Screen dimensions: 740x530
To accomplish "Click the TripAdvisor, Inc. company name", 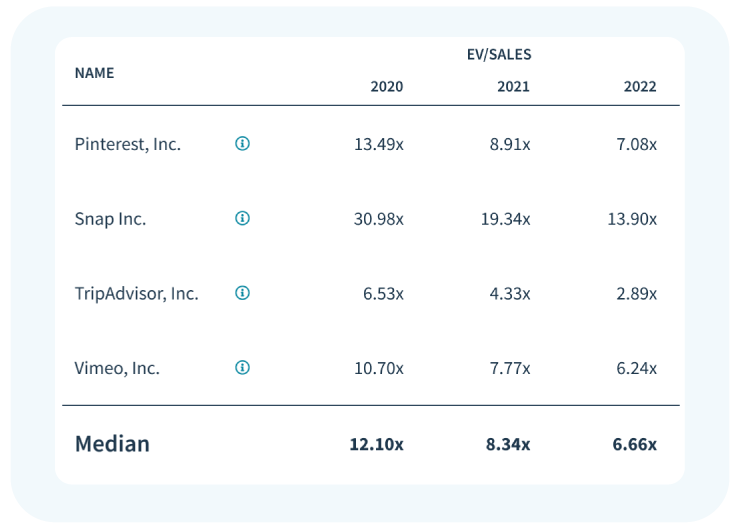I will 136,294.
